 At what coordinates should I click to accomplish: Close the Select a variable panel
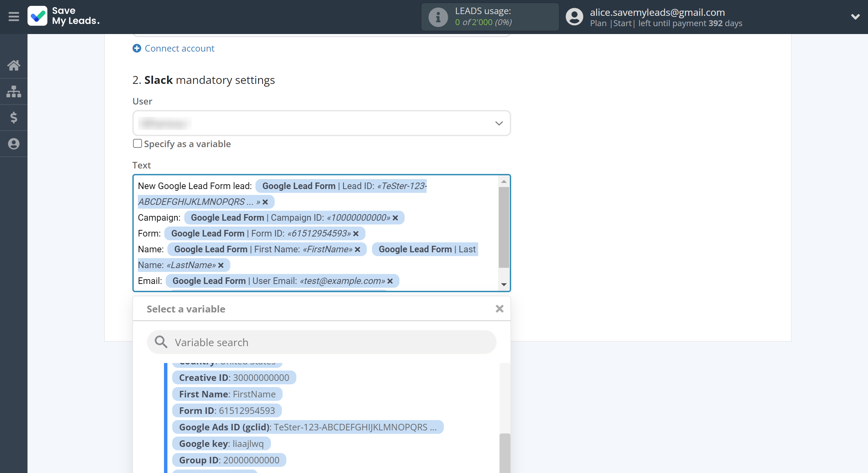pos(499,309)
